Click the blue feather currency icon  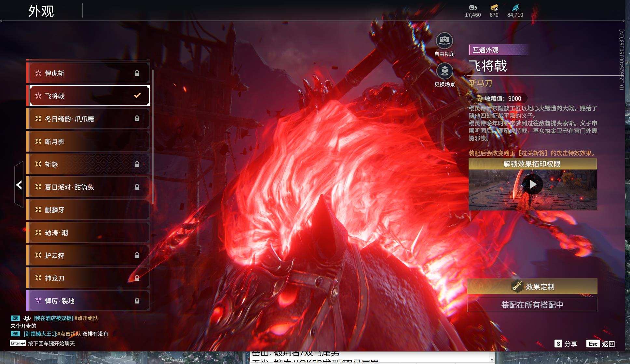[515, 7]
